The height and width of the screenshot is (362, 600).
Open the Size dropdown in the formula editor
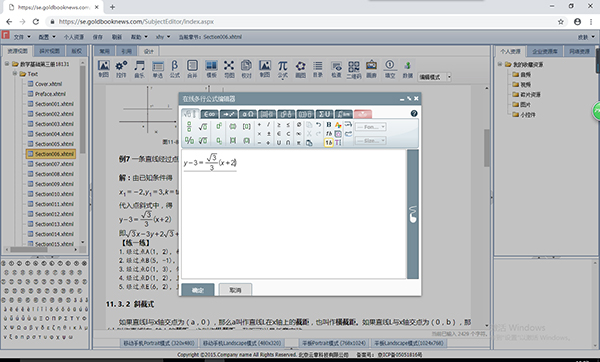[x=370, y=141]
